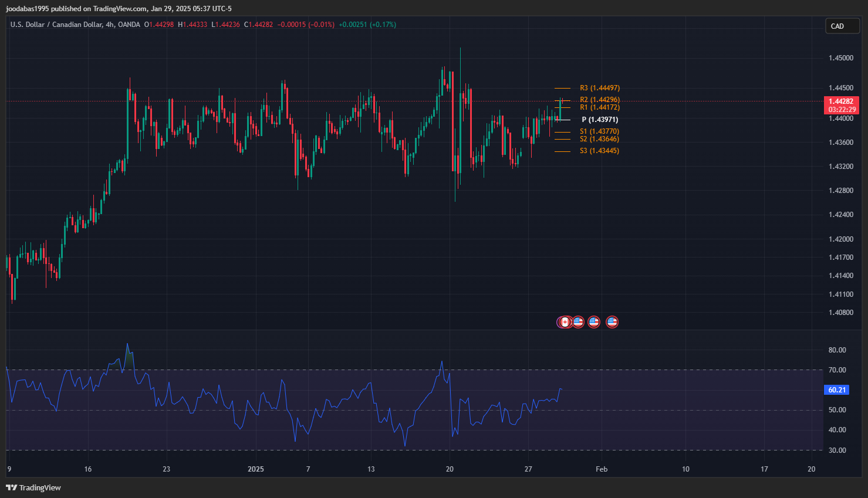Click the white P (1.43971) pivot label
Image resolution: width=868 pixels, height=498 pixels.
tap(599, 120)
